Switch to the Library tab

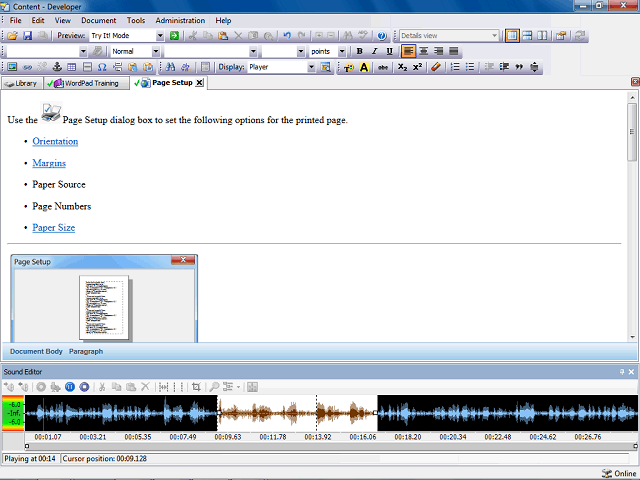point(22,83)
